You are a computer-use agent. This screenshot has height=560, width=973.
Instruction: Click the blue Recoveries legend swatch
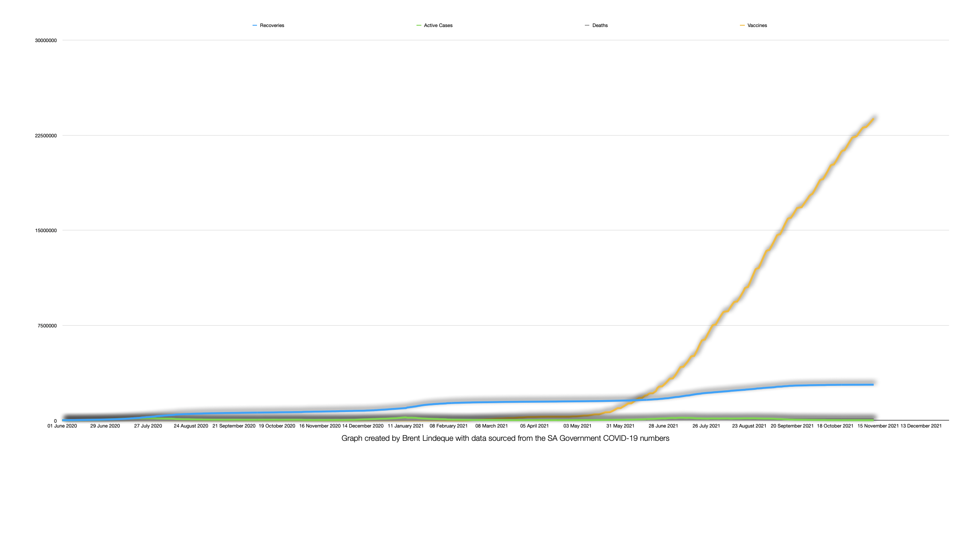coord(255,26)
